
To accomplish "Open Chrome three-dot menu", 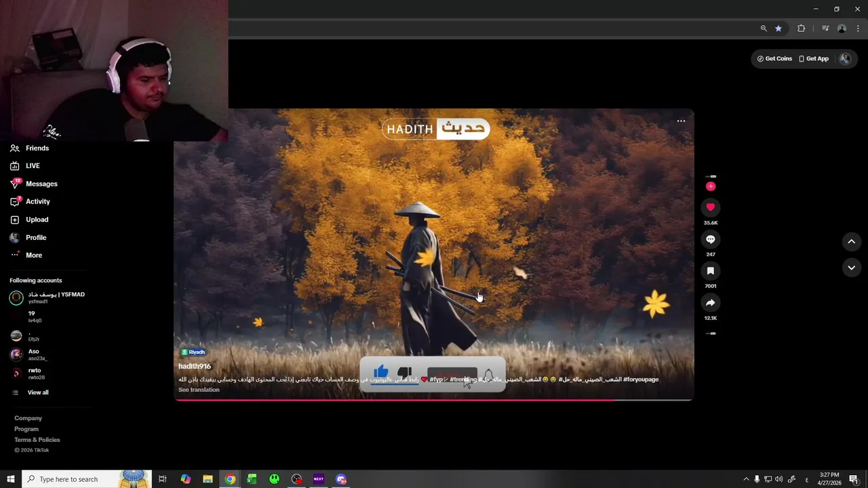I will [859, 28].
